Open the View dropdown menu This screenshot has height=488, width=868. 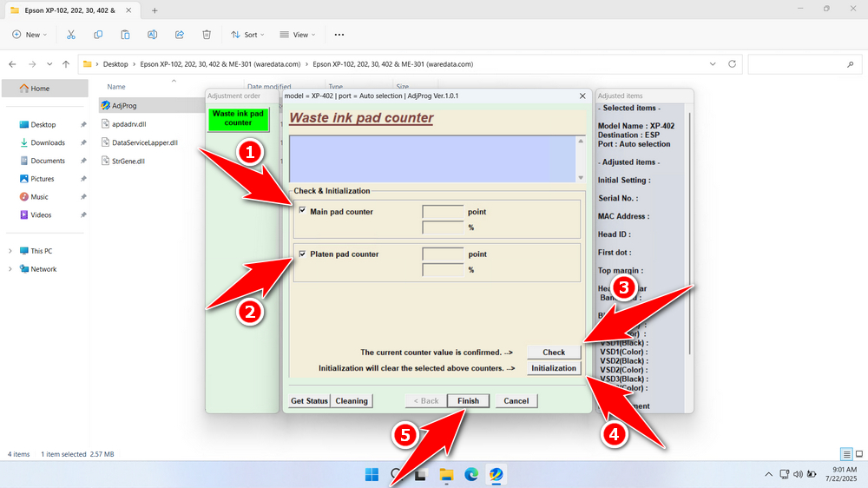pos(297,35)
